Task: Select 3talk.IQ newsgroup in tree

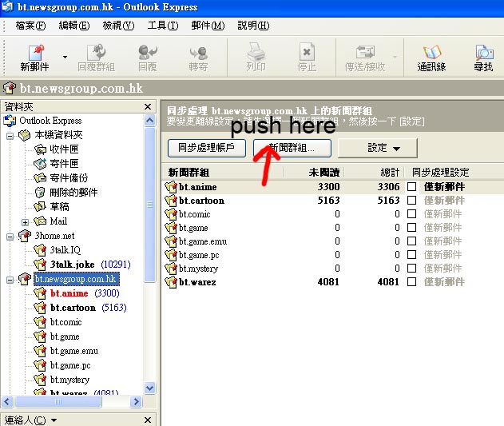Action: pos(65,250)
